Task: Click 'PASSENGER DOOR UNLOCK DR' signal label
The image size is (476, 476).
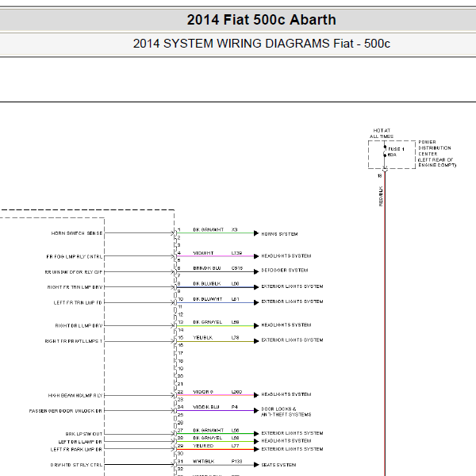Action: coord(66,411)
